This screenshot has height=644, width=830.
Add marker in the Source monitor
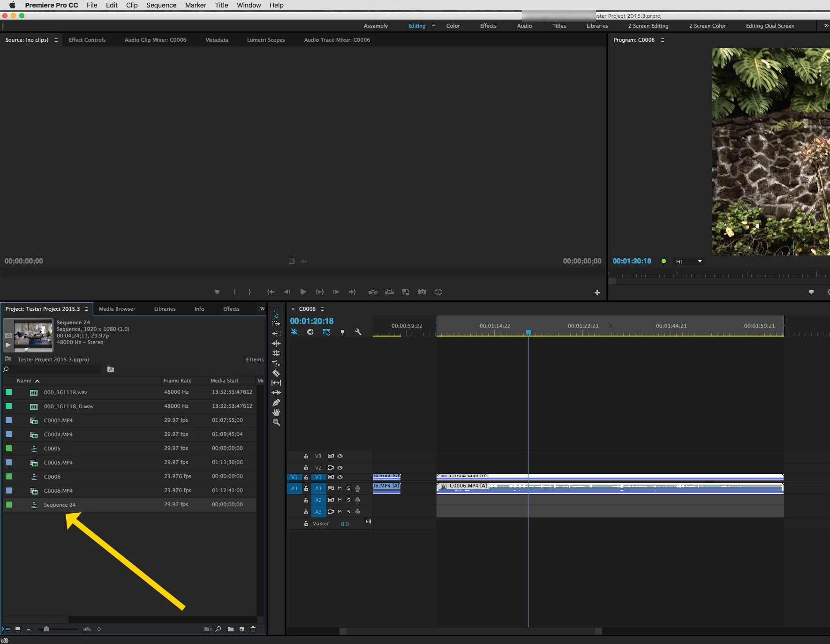[x=217, y=292]
